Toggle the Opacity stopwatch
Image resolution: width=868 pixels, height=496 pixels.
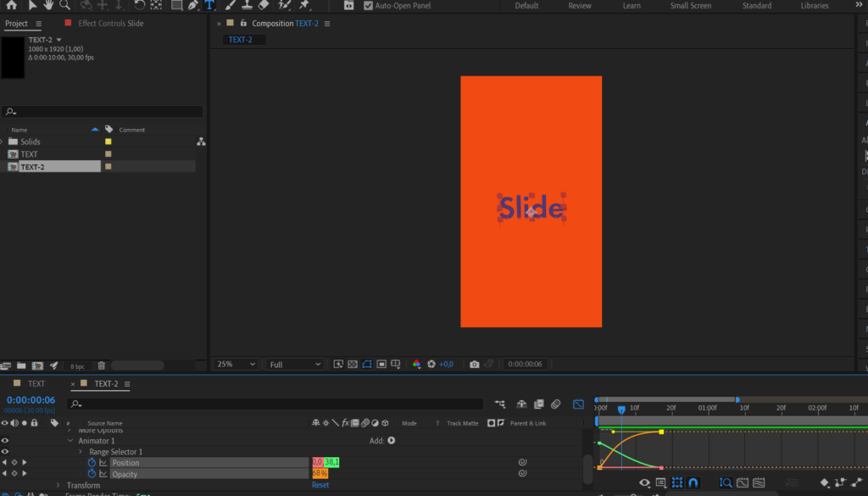[x=92, y=474]
